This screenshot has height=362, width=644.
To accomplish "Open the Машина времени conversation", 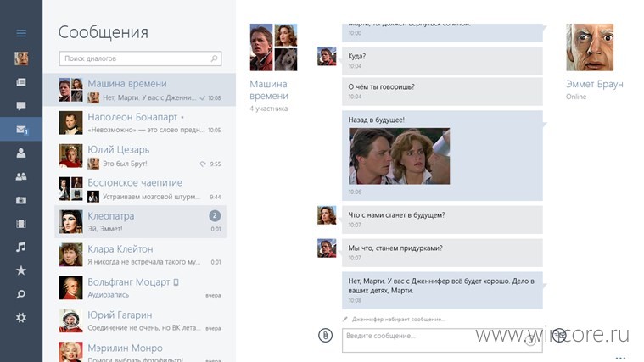I will pyautogui.click(x=139, y=90).
